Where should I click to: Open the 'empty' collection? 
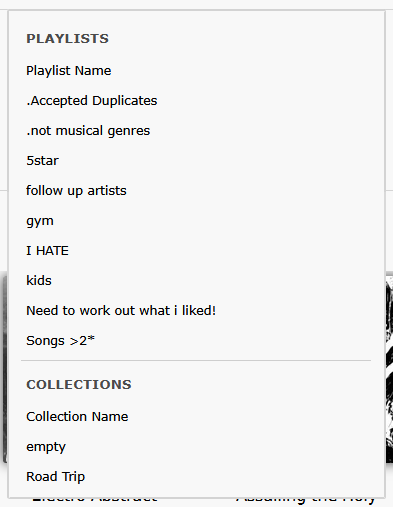point(46,447)
